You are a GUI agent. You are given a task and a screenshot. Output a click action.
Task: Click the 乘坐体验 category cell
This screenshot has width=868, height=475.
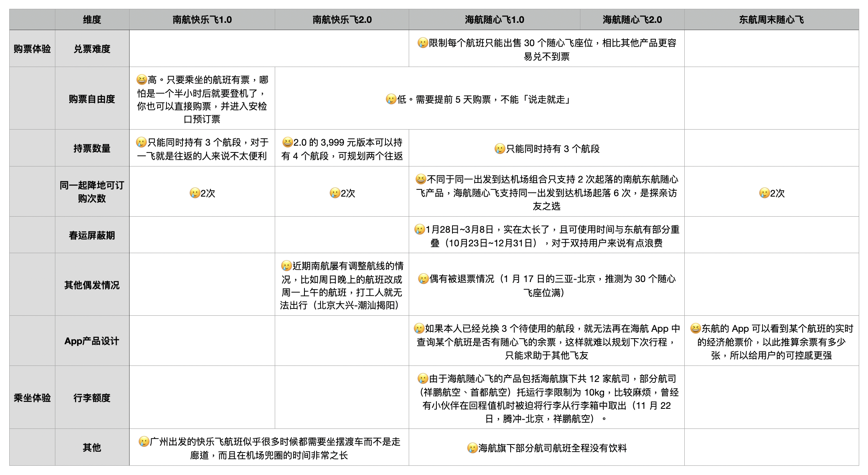pyautogui.click(x=32, y=398)
